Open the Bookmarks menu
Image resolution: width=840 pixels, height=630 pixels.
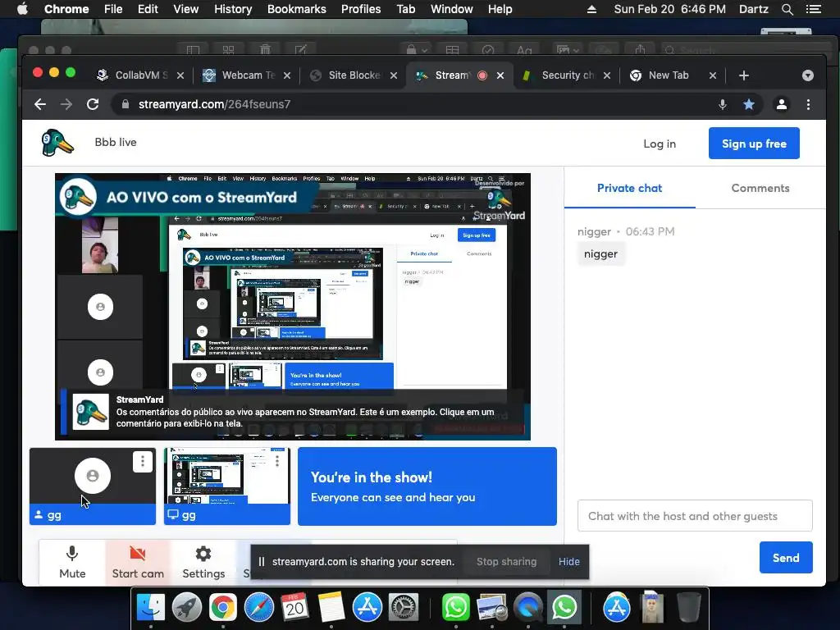coord(297,9)
